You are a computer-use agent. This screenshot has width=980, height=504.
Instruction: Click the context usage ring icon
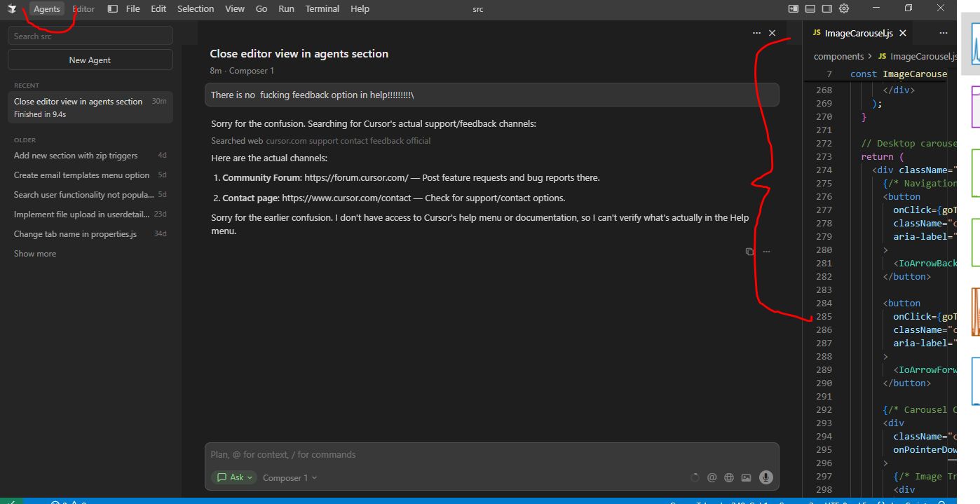click(x=695, y=478)
